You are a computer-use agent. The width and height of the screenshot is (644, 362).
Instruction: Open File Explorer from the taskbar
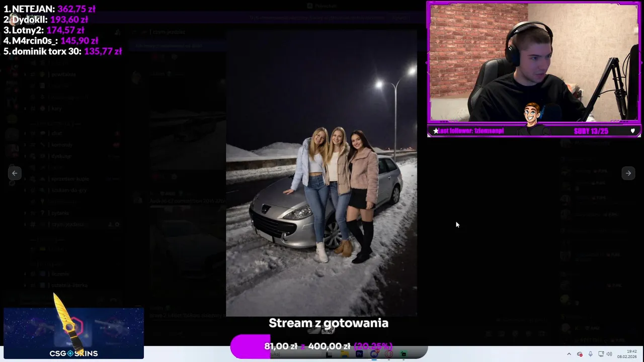[344, 354]
